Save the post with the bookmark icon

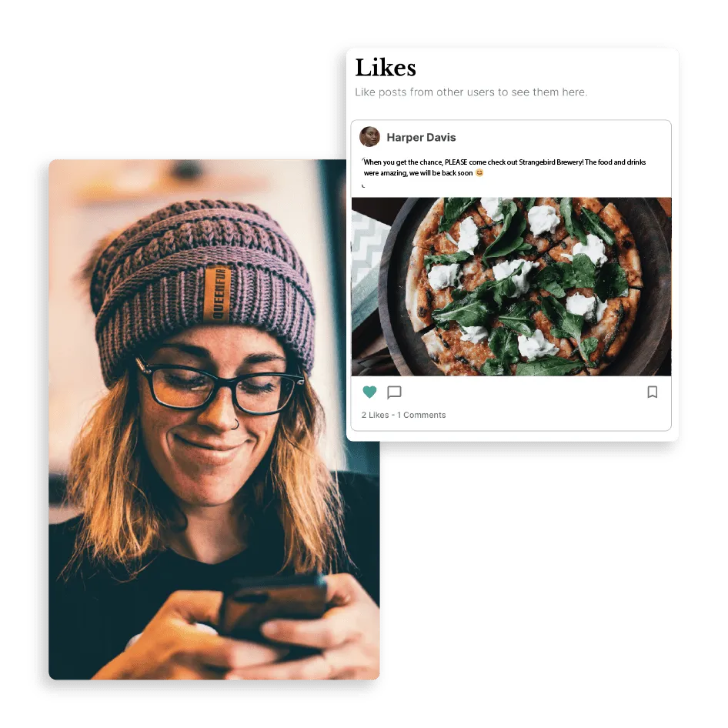(653, 392)
